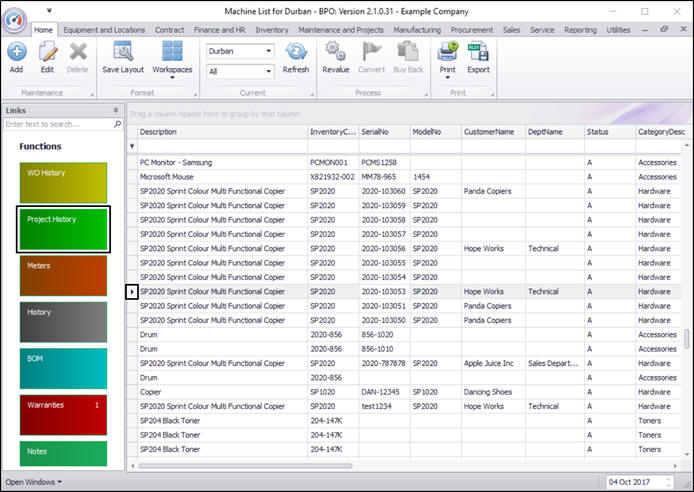
Task: Click the Add machine icon
Action: coord(16,55)
